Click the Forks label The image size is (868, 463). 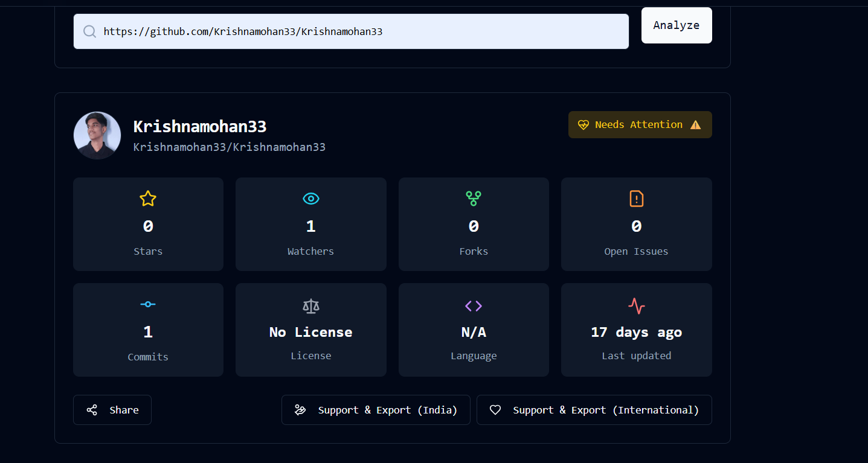point(474,252)
